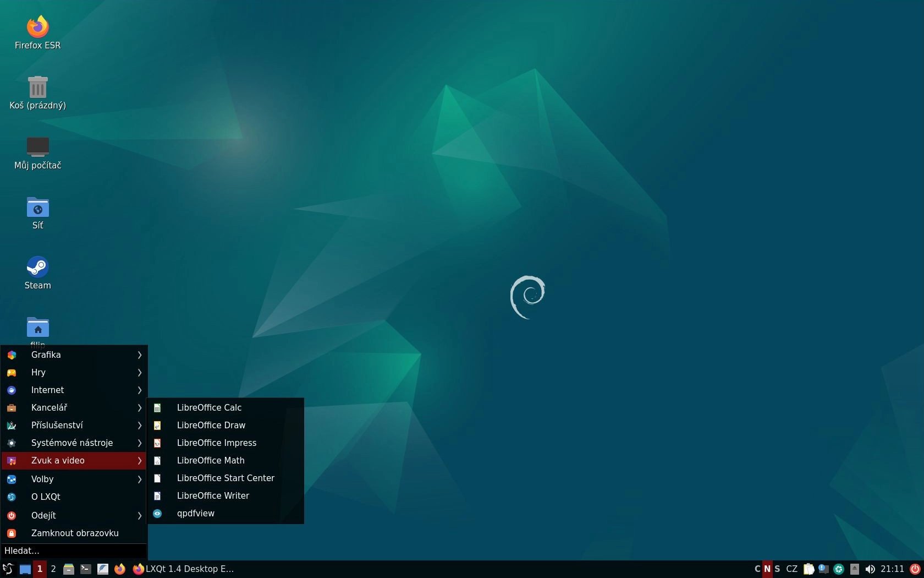Toggle the Num Lock indicator N
Viewport: 924px width, 578px height.
point(767,569)
